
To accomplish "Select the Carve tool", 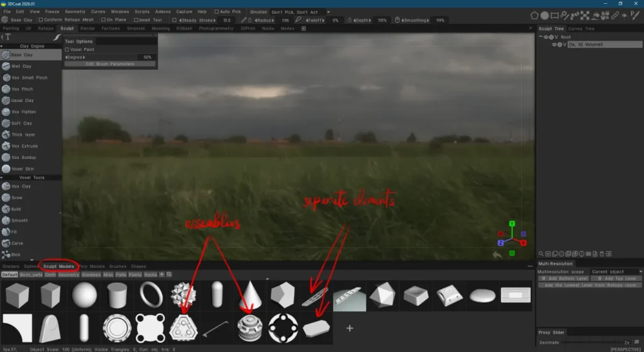I will [16, 243].
